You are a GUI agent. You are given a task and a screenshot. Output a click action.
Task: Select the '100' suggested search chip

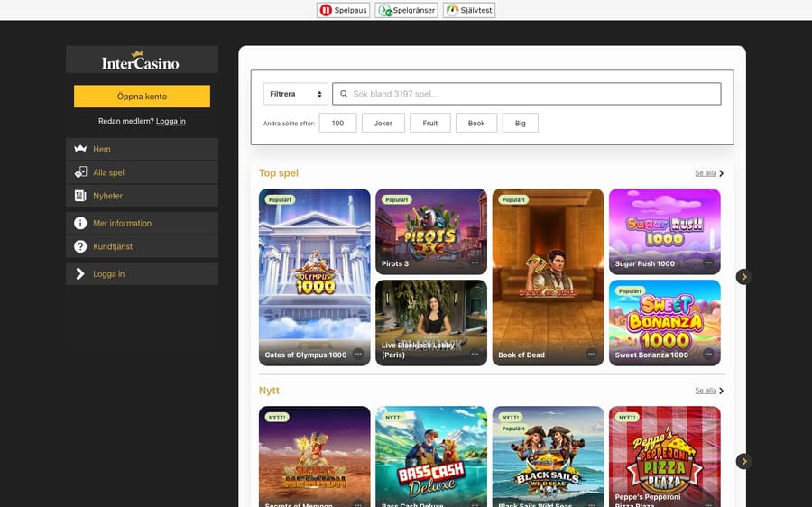pos(337,123)
